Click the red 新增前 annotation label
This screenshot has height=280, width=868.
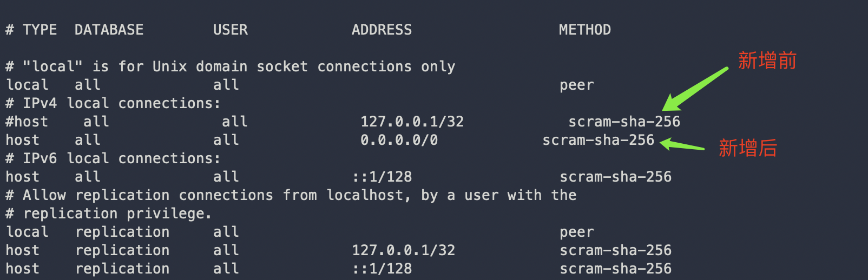point(767,61)
